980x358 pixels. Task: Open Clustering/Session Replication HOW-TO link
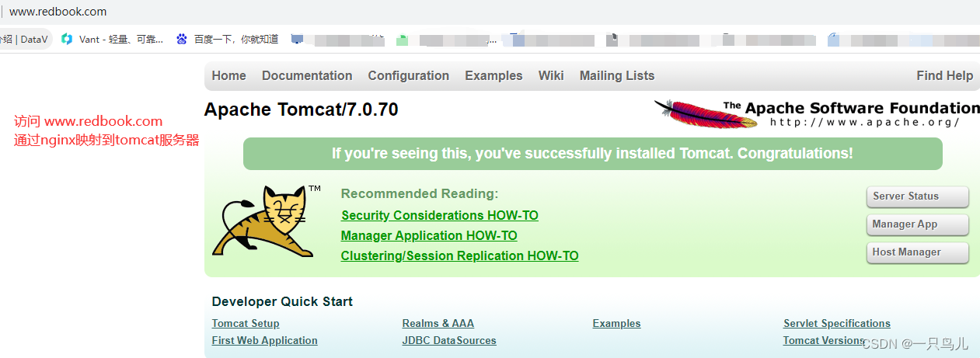[460, 255]
